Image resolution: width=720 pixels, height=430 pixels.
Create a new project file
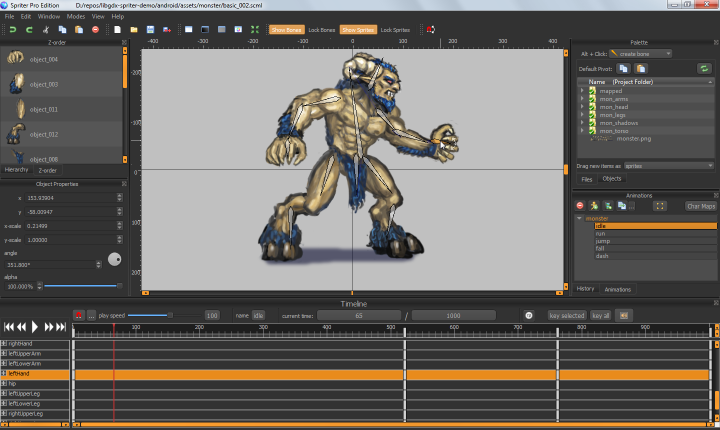118,30
